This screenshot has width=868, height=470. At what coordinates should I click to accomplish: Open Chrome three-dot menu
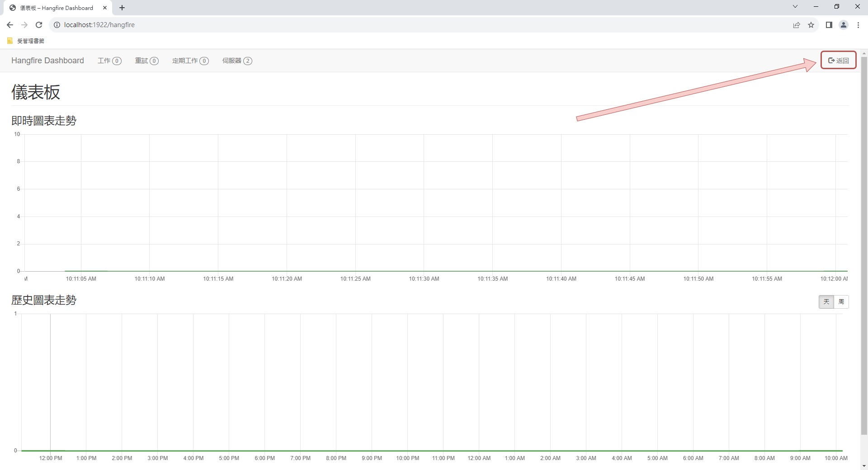858,25
